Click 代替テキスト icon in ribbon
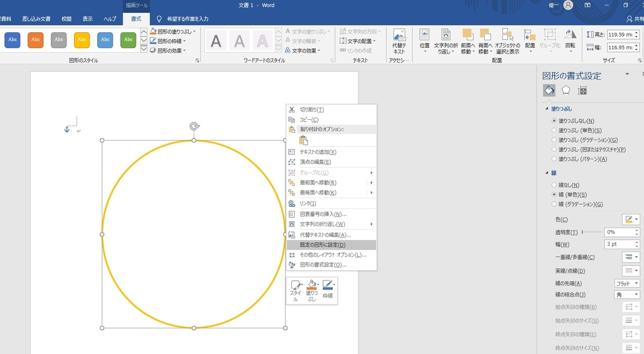This screenshot has width=644, height=354. tap(399, 41)
